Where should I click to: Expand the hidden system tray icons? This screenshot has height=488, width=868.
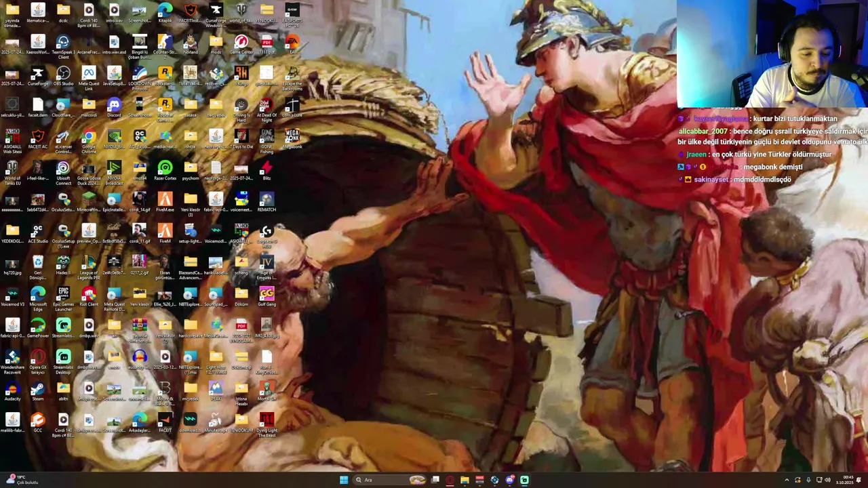787,480
